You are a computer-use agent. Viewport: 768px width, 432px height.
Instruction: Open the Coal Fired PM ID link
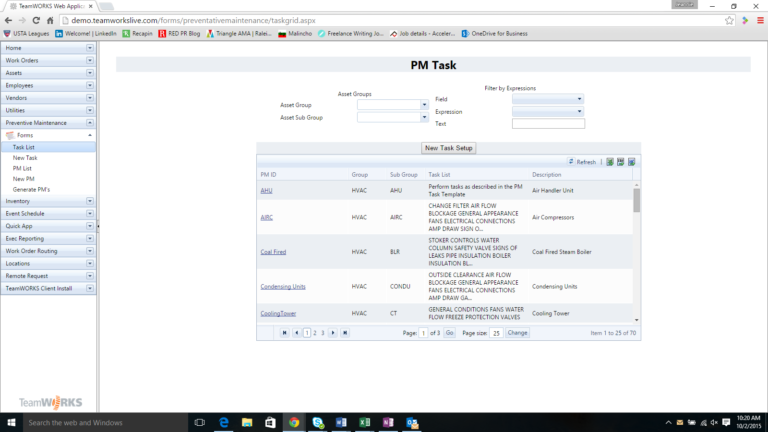(x=273, y=252)
